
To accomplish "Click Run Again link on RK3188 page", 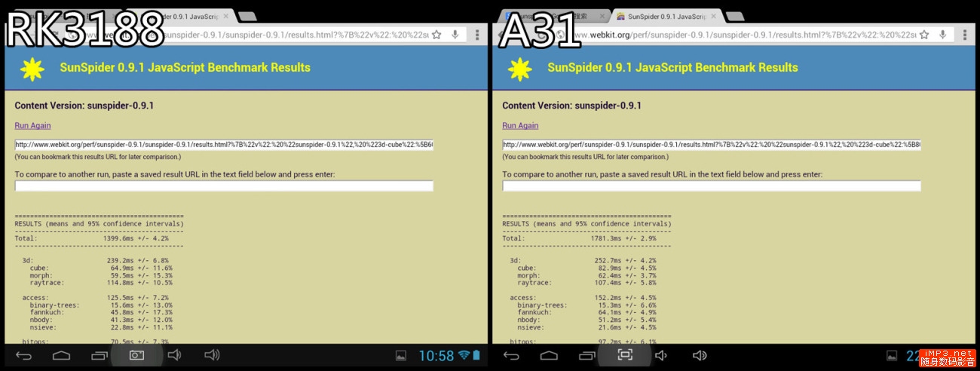I will [32, 125].
